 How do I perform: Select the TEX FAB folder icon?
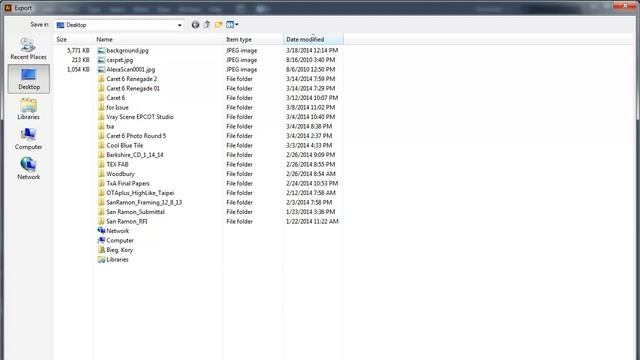(101, 164)
